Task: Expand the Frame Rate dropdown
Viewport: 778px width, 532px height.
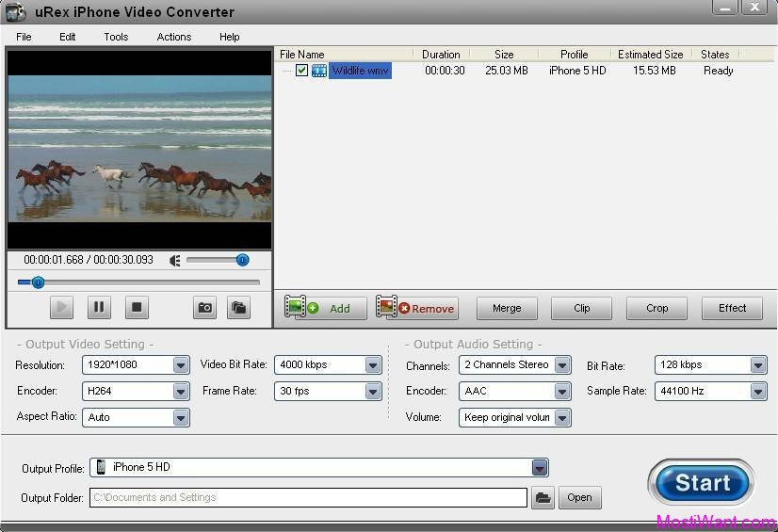Action: [x=373, y=392]
